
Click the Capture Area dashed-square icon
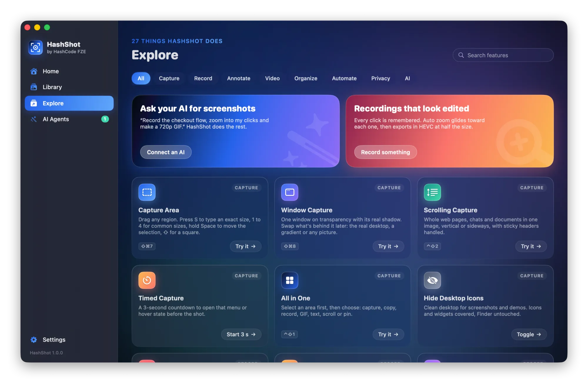(147, 192)
